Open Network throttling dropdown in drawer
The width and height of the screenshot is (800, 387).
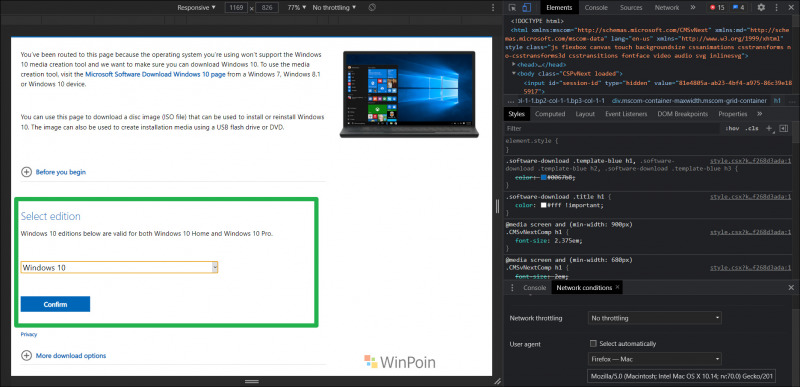coord(655,318)
